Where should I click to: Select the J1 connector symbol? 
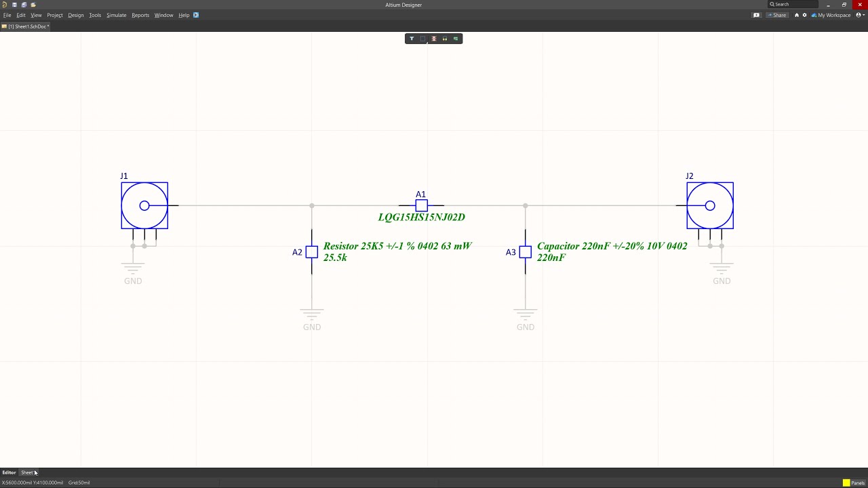(x=144, y=205)
